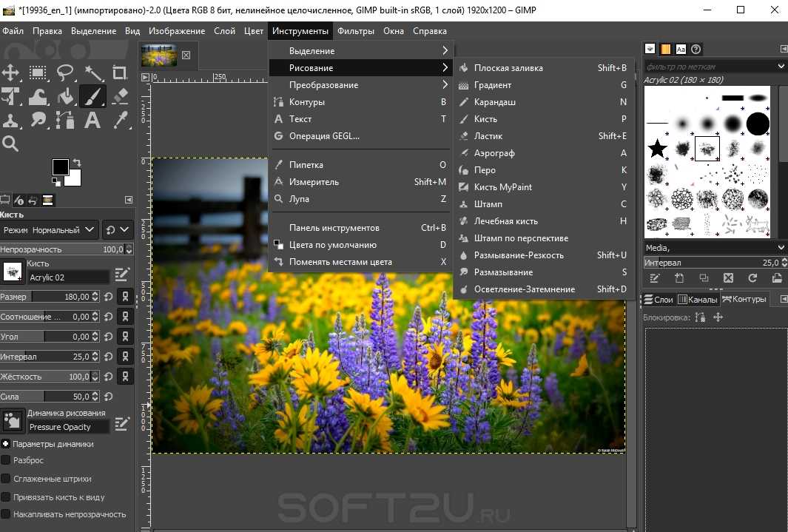Open tool options tab configuration menu
788x532 pixels.
(129, 200)
